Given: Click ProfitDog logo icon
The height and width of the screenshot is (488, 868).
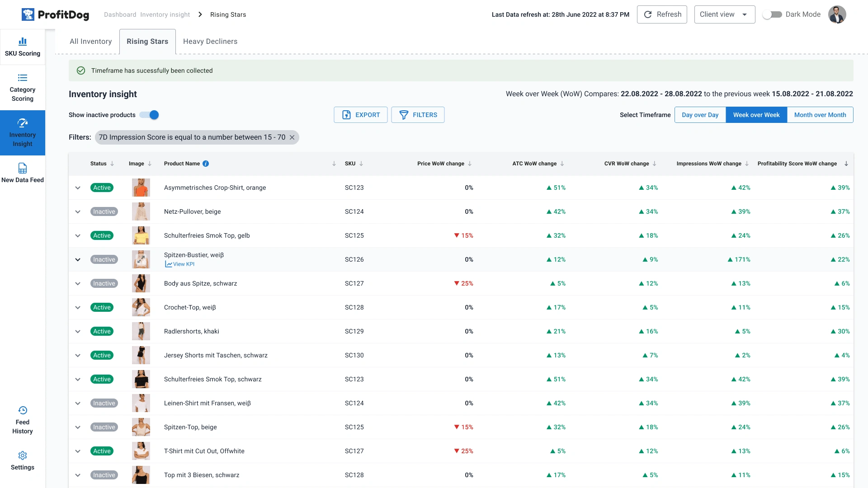Looking at the screenshot, I should 28,14.
